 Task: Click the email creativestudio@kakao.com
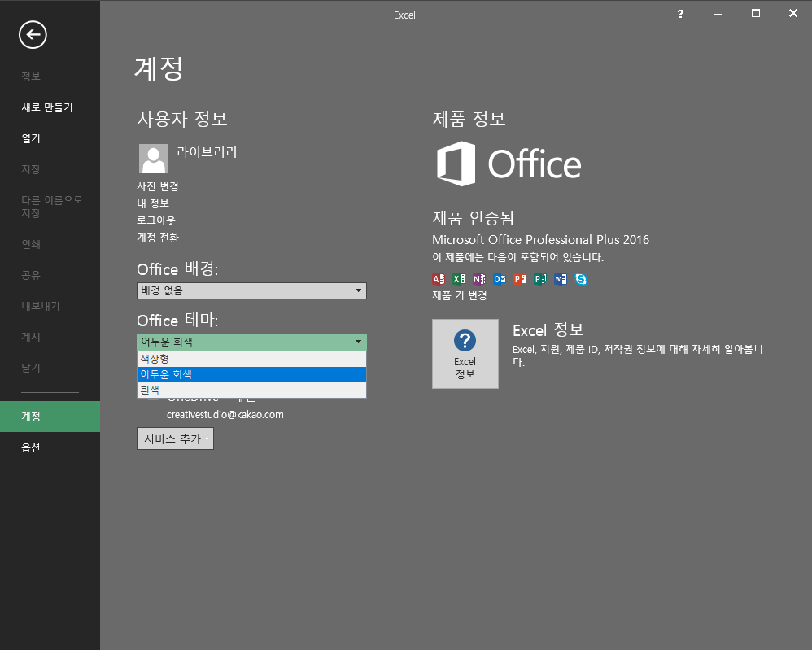point(225,414)
